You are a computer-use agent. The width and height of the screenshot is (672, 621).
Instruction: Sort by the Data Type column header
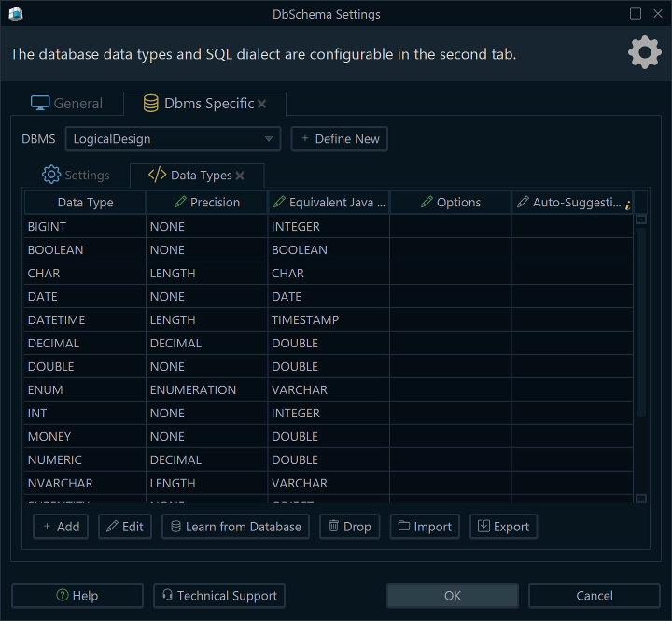pos(85,202)
